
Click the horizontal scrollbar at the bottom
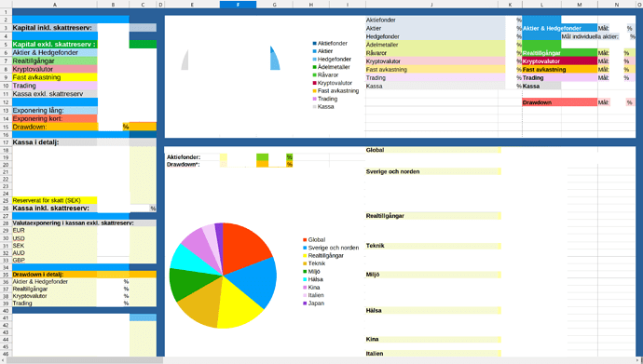[x=86, y=360]
